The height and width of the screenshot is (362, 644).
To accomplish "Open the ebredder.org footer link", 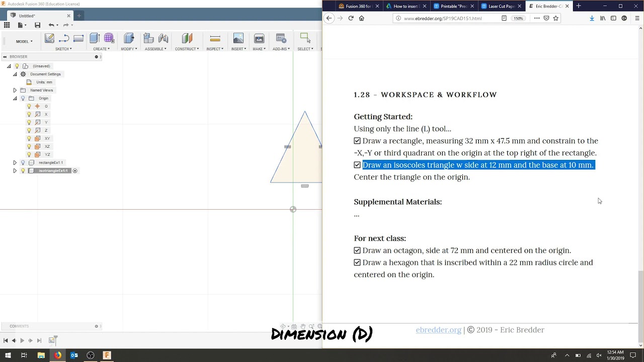I will (438, 330).
